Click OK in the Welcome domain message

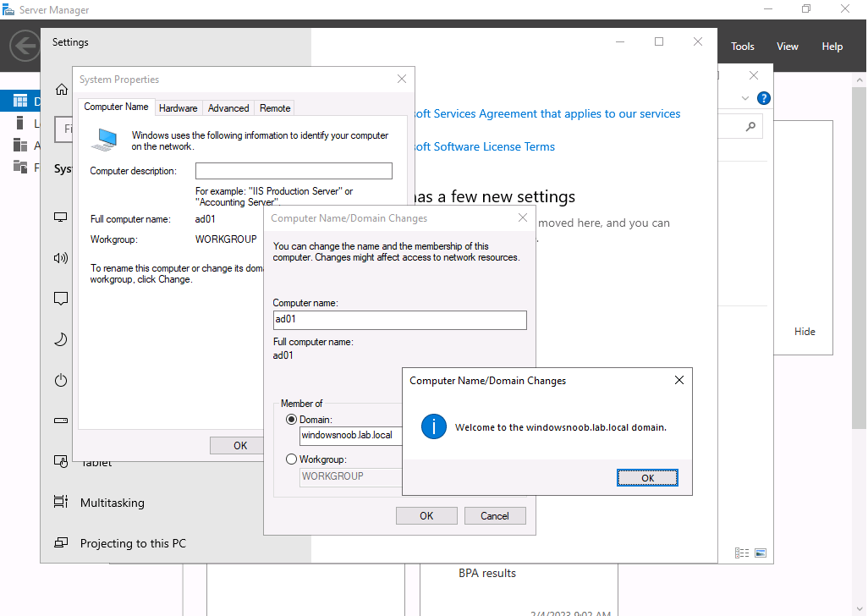647,477
